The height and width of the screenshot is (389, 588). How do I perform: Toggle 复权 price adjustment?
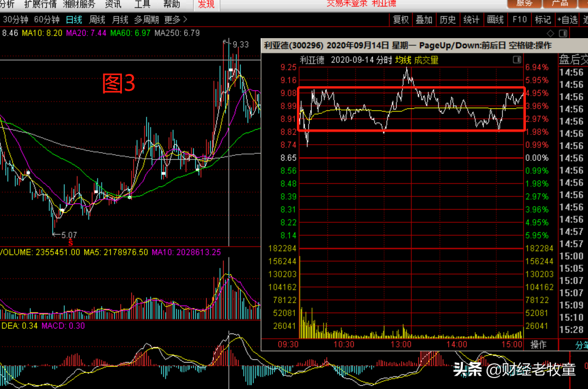401,20
